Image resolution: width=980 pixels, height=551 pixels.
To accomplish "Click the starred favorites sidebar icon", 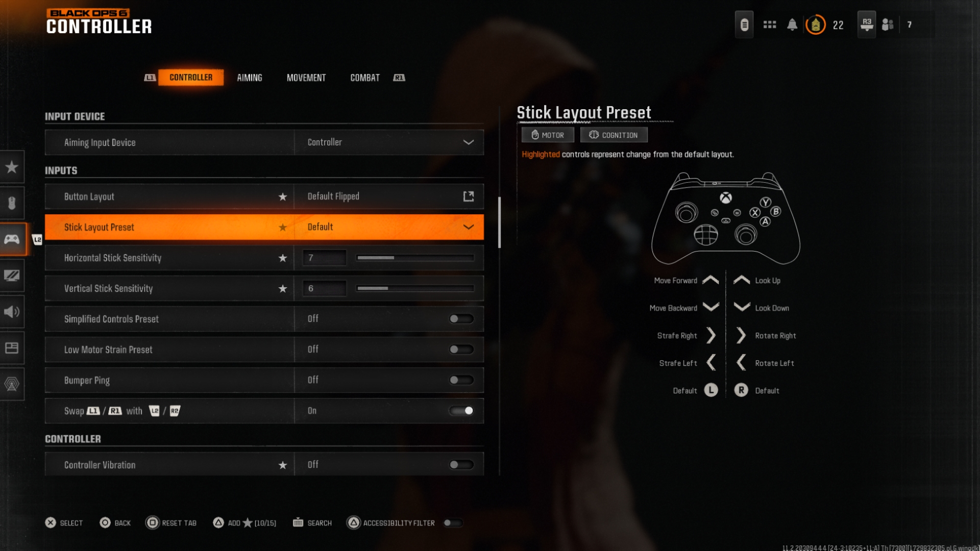I will coord(12,167).
